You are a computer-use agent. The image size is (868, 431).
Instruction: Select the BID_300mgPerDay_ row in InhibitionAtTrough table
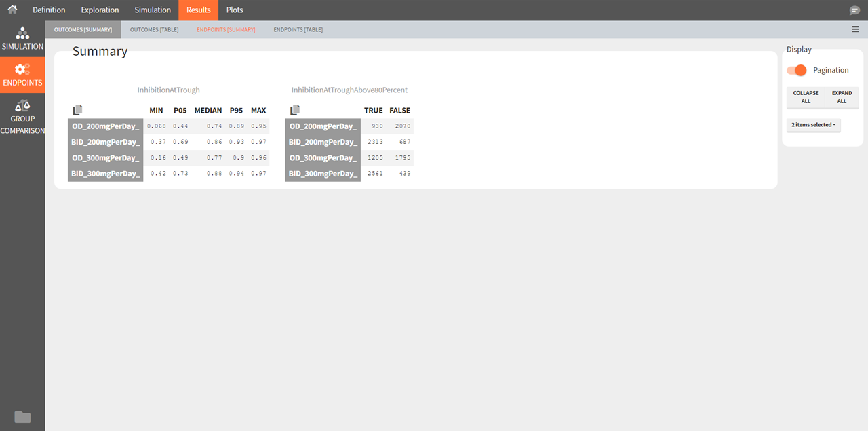[x=106, y=174]
